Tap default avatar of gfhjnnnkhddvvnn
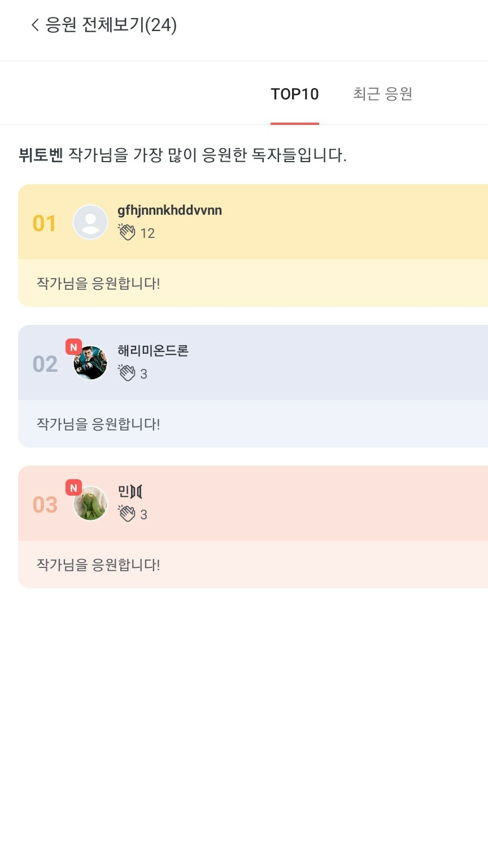This screenshot has width=488, height=868. coord(90,222)
